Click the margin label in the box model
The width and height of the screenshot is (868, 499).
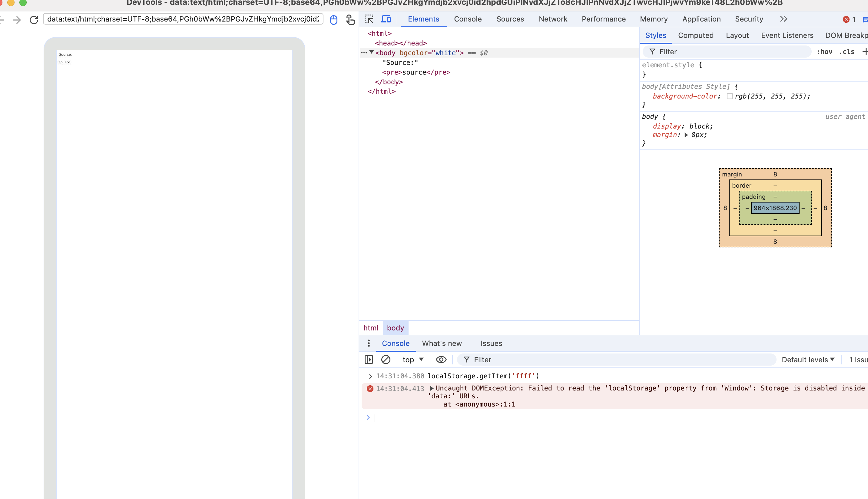(732, 174)
